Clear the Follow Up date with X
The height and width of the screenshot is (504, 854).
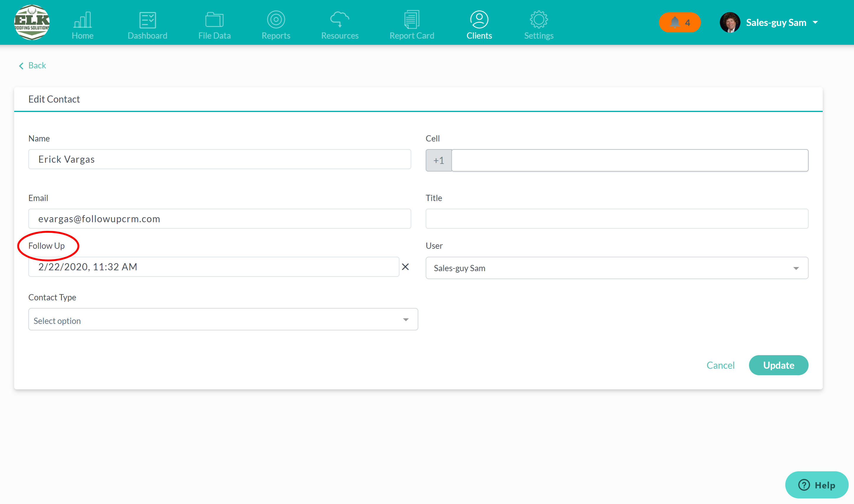click(x=405, y=267)
